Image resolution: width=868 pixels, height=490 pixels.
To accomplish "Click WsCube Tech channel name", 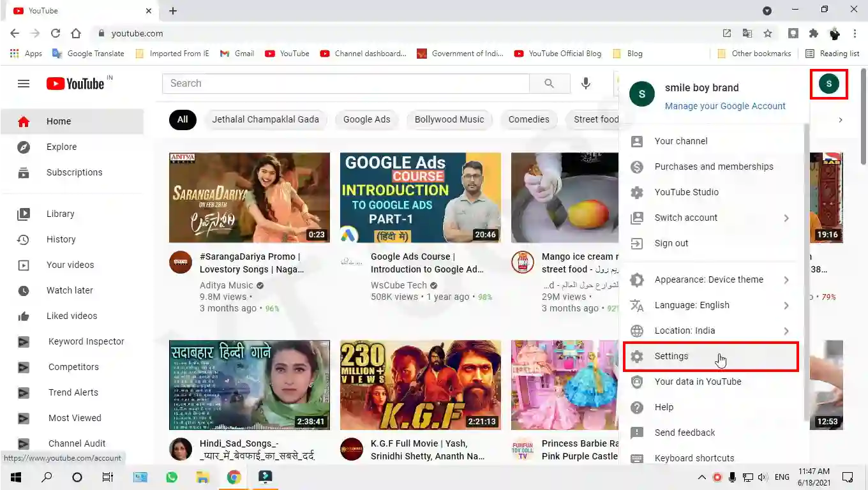I will [x=399, y=285].
